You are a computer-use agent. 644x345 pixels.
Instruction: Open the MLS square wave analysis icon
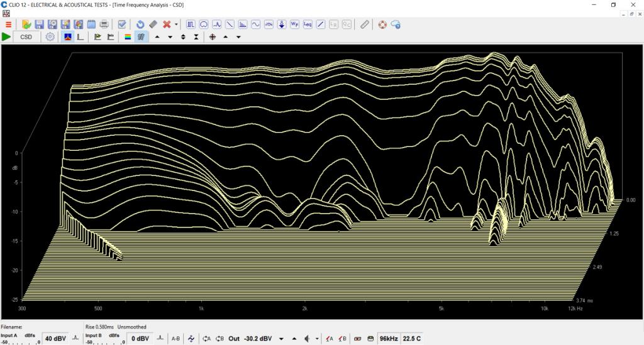pos(191,25)
